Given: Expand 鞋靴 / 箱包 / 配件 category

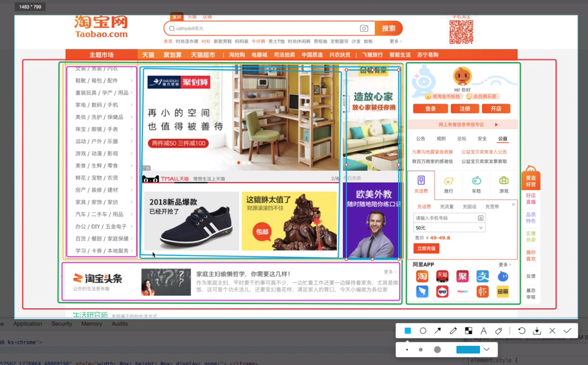Looking at the screenshot, I should click(x=104, y=80).
